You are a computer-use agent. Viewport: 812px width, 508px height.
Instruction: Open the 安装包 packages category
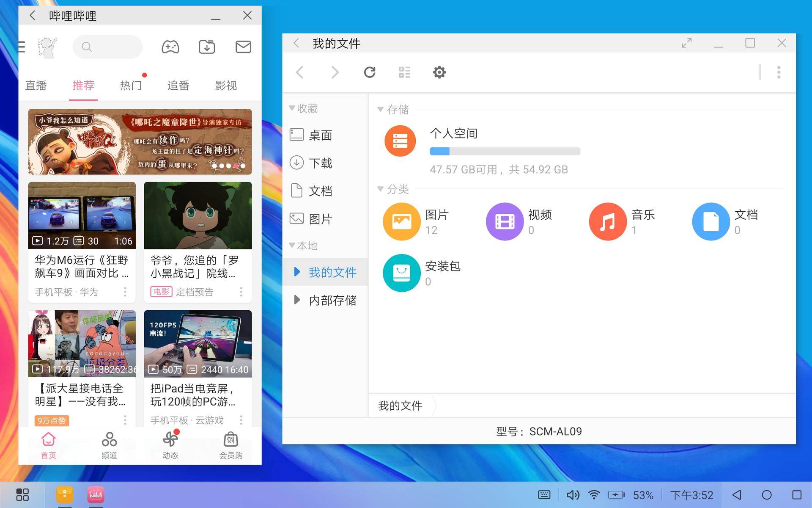(x=401, y=273)
